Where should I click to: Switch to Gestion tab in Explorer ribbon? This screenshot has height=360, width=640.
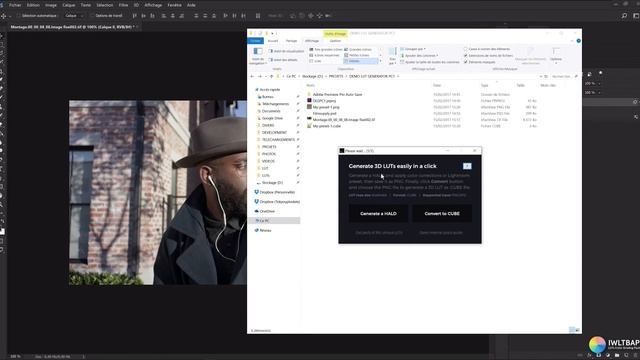tap(335, 41)
